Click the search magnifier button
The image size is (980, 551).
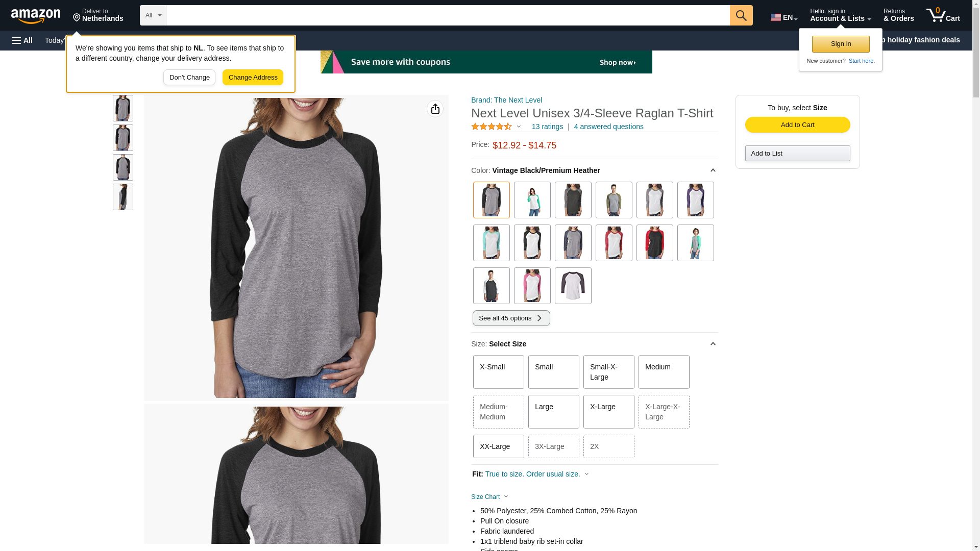(x=741, y=15)
